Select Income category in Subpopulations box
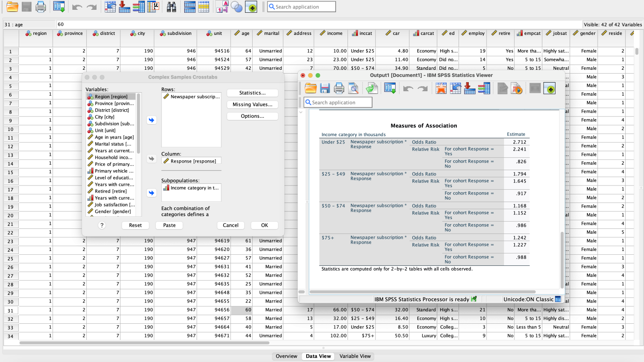The image size is (644, 362). [x=191, y=188]
